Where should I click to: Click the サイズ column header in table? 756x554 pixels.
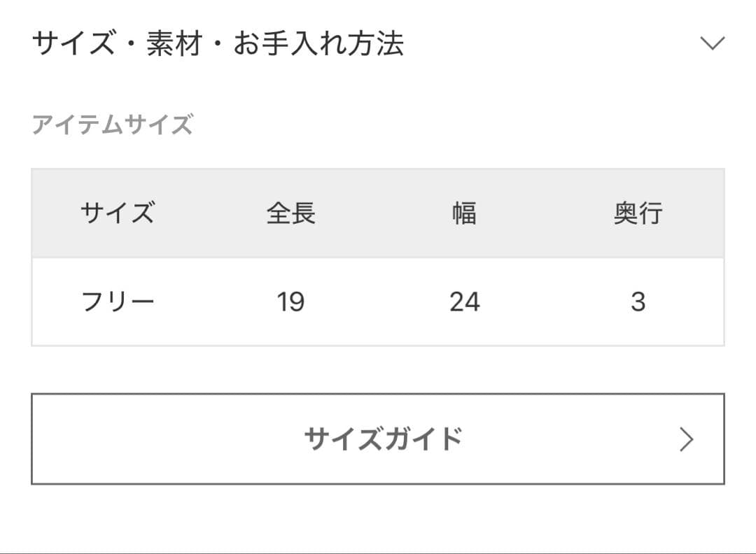coord(118,213)
